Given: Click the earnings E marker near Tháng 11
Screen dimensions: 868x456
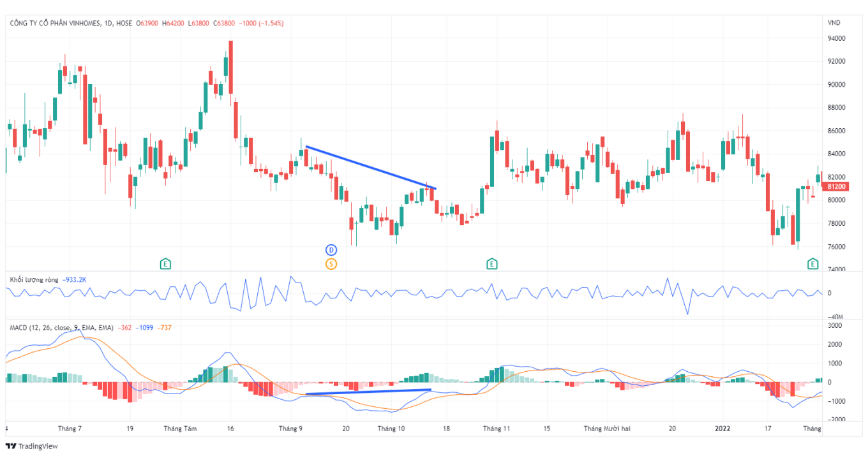Looking at the screenshot, I should click(491, 263).
